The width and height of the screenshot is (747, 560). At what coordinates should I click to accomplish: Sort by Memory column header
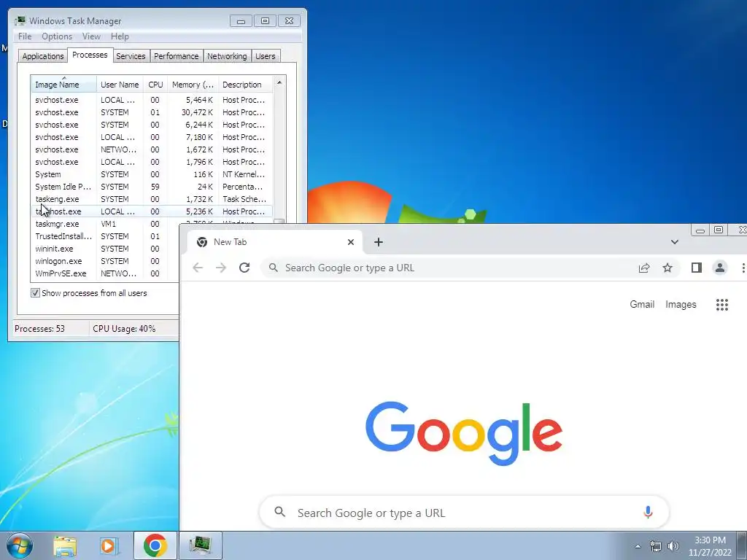(x=193, y=85)
